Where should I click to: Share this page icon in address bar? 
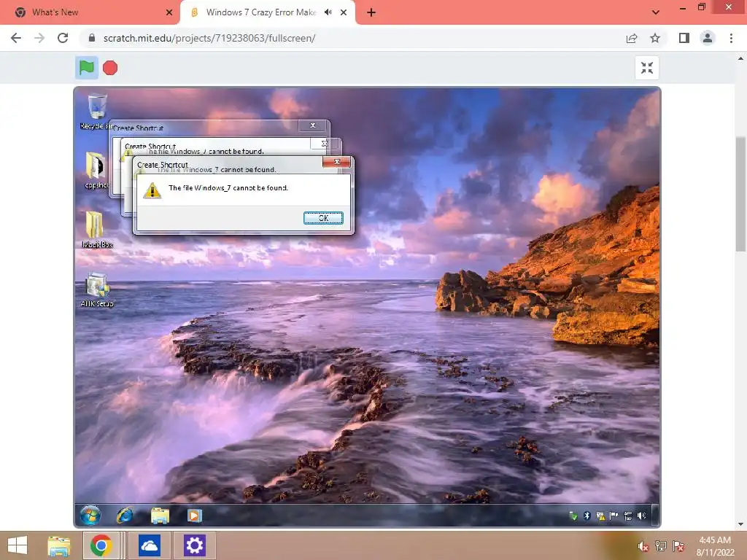[x=632, y=38]
